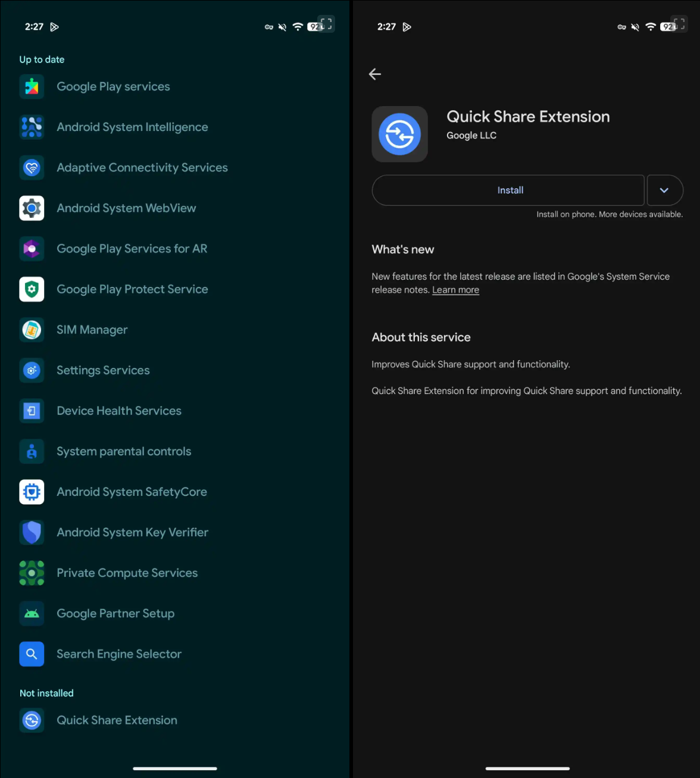Tap the Google Partner Setup android icon
The width and height of the screenshot is (700, 778).
[32, 613]
